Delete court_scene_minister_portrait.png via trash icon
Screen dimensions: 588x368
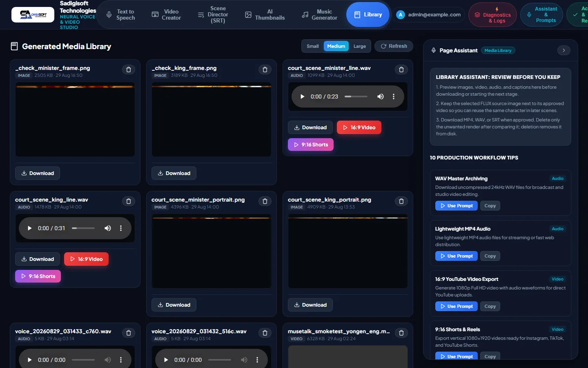(265, 201)
